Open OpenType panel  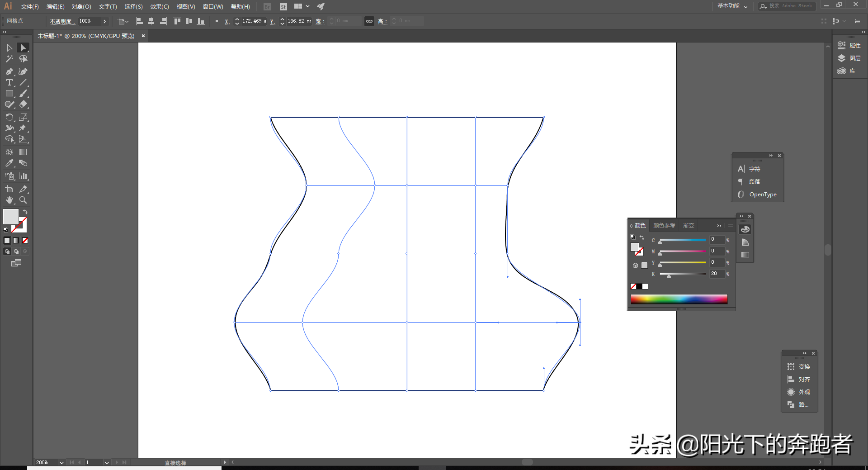[758, 195]
